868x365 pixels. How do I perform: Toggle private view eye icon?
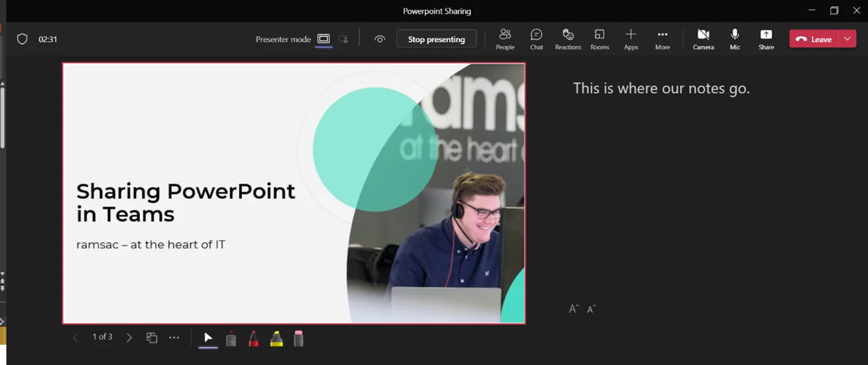click(x=380, y=39)
